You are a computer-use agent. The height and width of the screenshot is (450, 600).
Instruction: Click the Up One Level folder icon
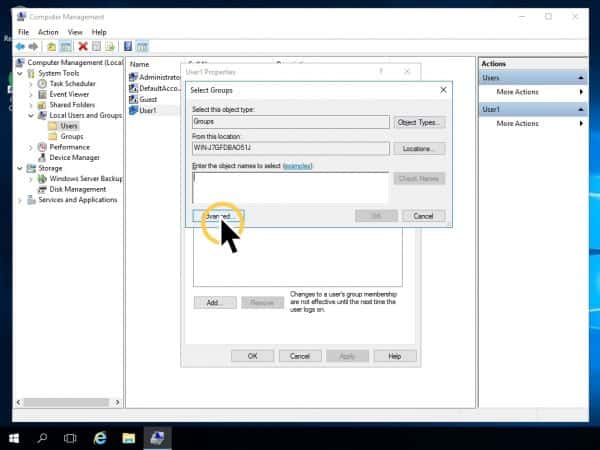pyautogui.click(x=49, y=46)
